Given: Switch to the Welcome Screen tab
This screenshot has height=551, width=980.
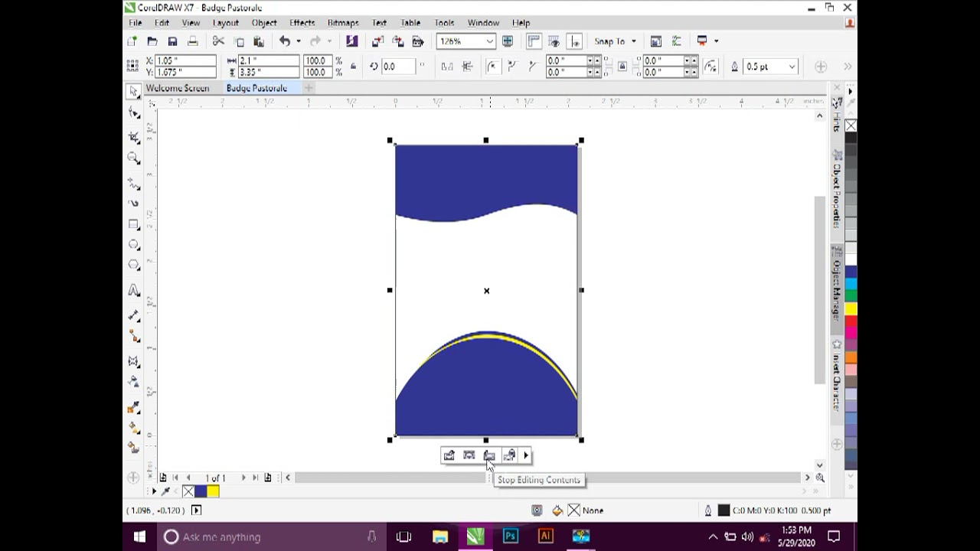Looking at the screenshot, I should pos(178,88).
